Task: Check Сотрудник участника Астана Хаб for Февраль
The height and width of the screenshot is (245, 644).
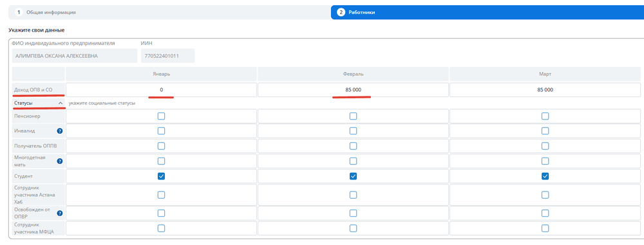Action: pyautogui.click(x=353, y=195)
